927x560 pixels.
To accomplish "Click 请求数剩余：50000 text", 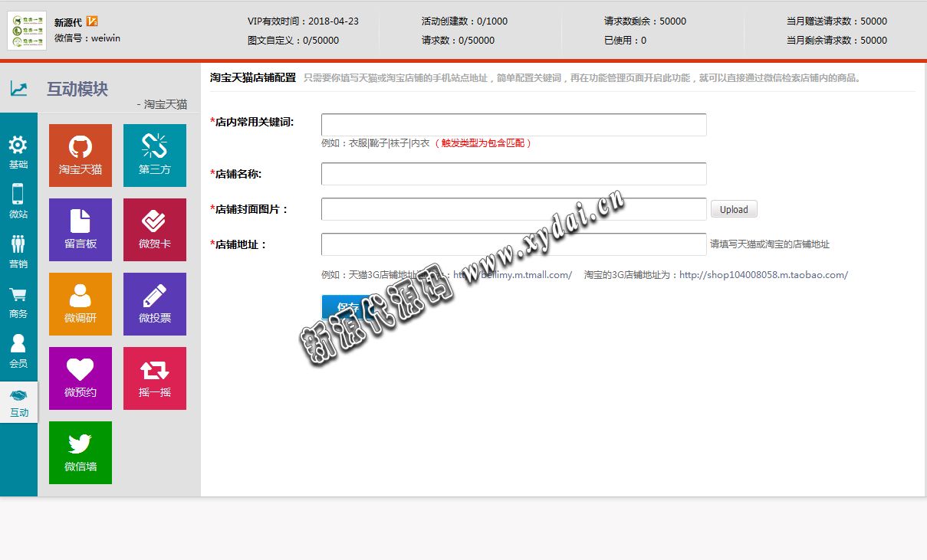I will coord(645,21).
